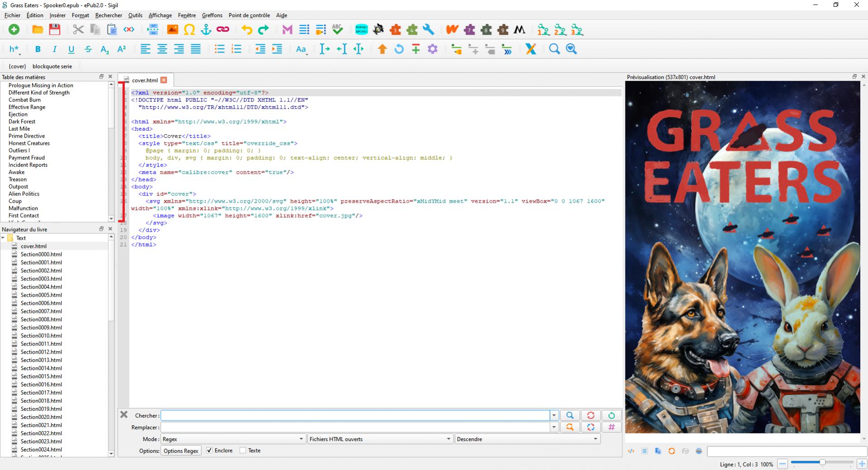The height and width of the screenshot is (470, 868).
Task: Collapse the Text folder in book navigator
Action: 3,238
